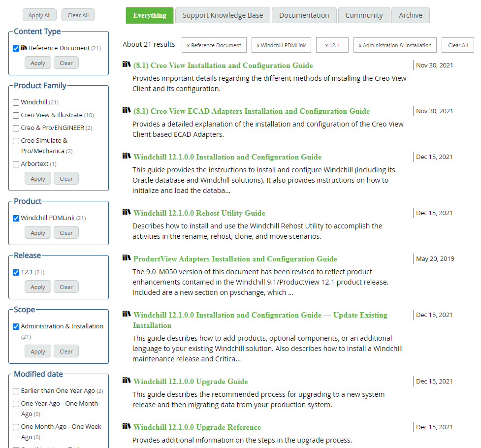Click the 'Modified date' panel heading

(38, 374)
